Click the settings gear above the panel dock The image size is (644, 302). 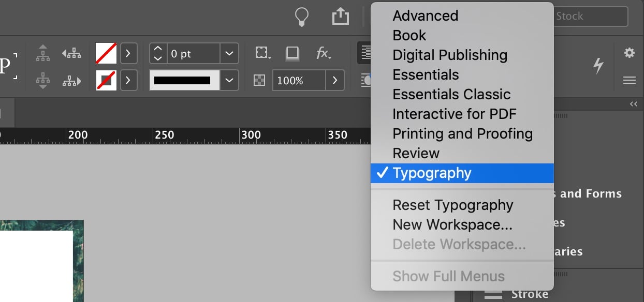tap(630, 52)
